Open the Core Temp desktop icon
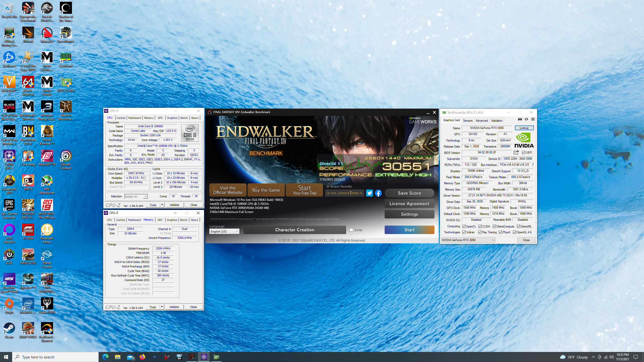The height and width of the screenshot is (362, 644). 28,158
